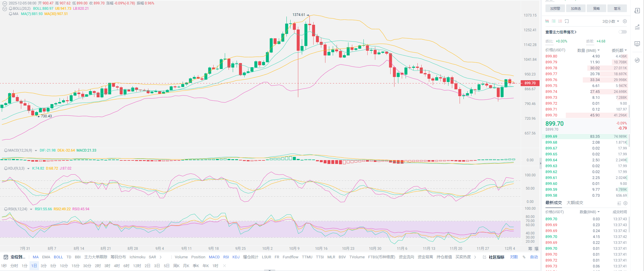Select the 4时 timeframe
This screenshot has height=271, width=644.
click(x=117, y=266)
